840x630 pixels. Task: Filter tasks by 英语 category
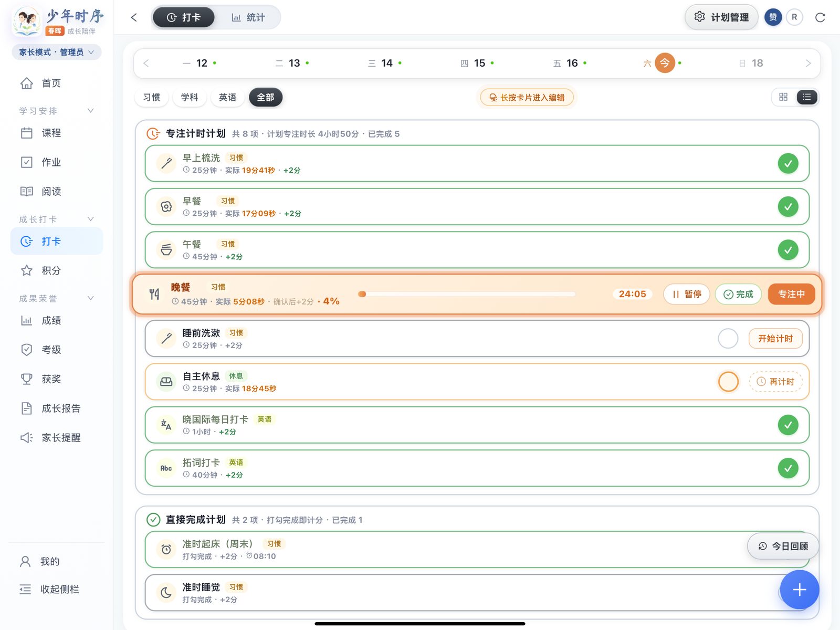pos(227,97)
